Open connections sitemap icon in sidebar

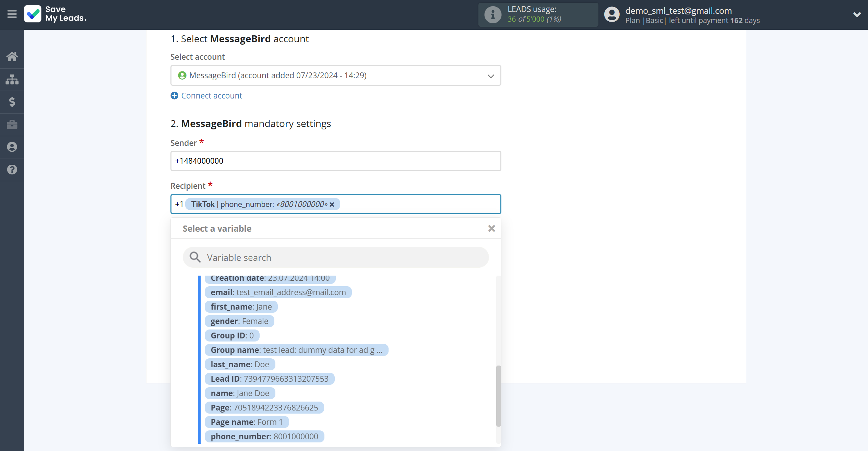click(x=12, y=79)
